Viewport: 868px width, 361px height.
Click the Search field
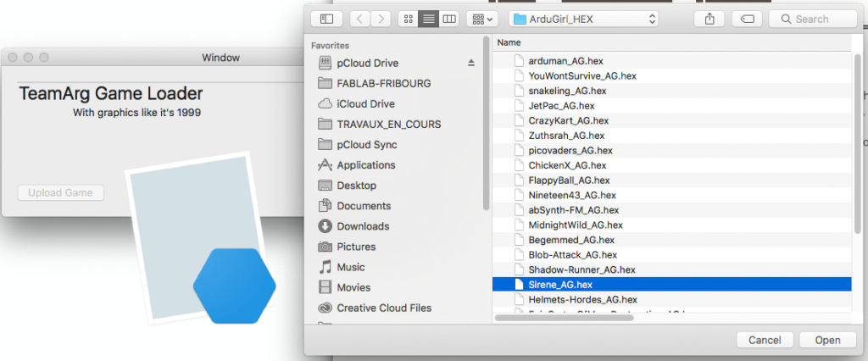[x=813, y=19]
